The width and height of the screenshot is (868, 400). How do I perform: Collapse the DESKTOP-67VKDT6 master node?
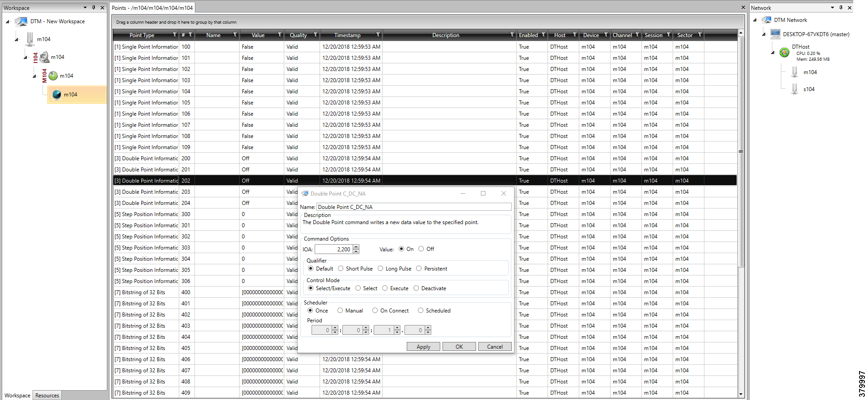(x=764, y=34)
